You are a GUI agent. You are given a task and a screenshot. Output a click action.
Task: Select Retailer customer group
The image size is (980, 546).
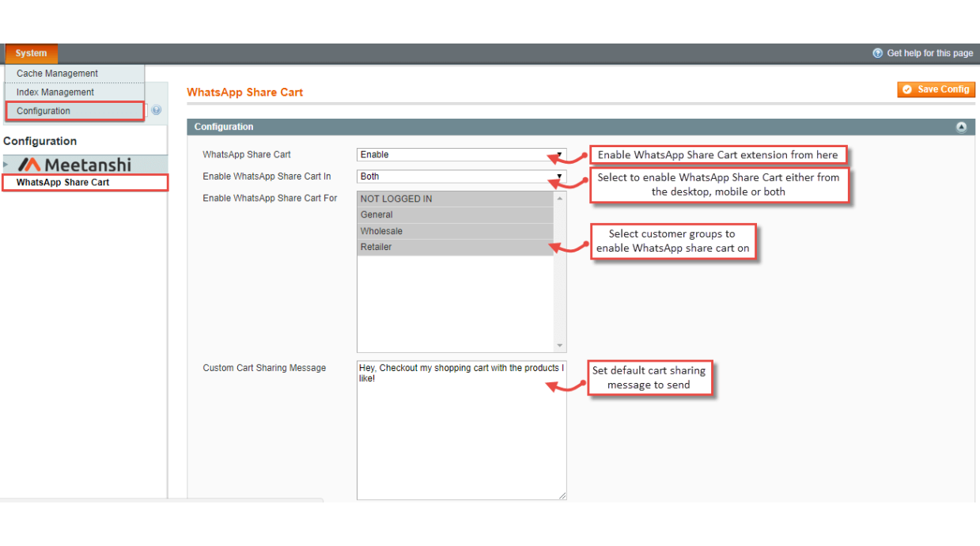tap(455, 248)
